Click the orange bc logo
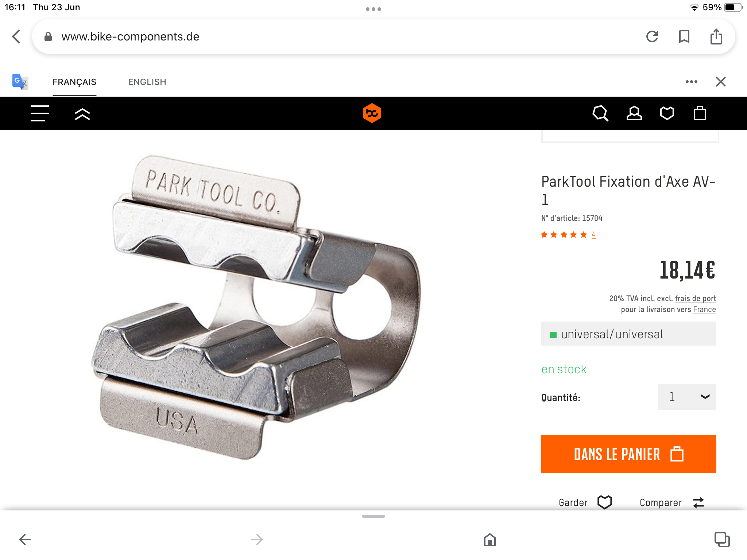Viewport: 747px width, 560px height. (372, 113)
